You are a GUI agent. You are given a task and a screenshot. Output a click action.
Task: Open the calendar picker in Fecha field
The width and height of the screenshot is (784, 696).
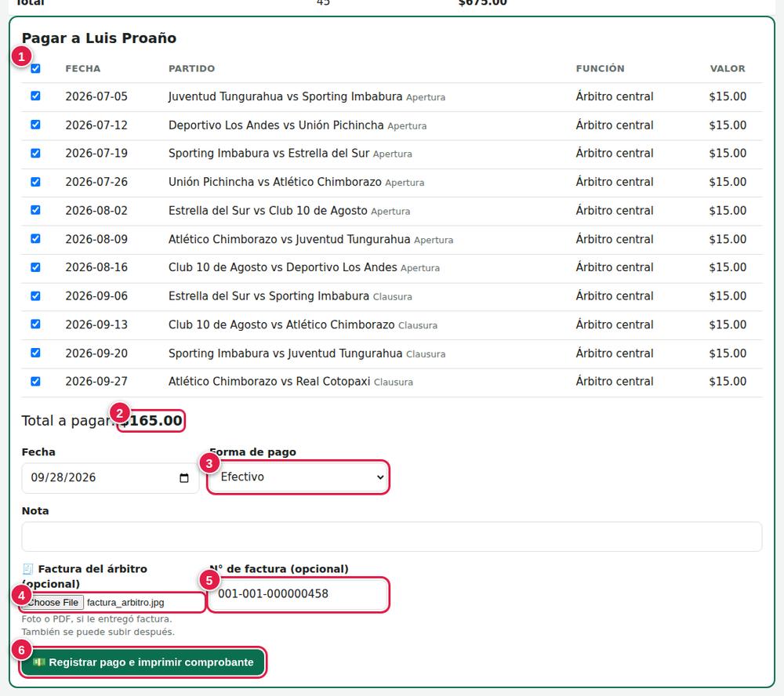pos(184,478)
